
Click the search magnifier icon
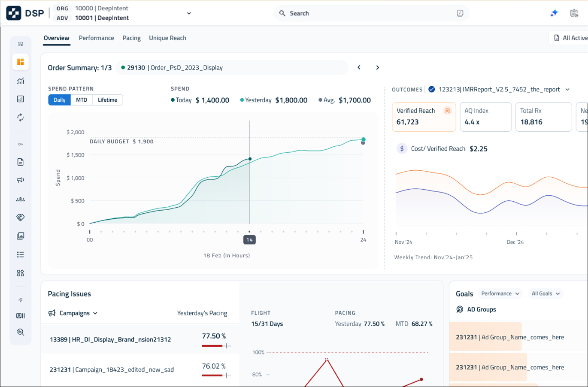tap(282, 13)
